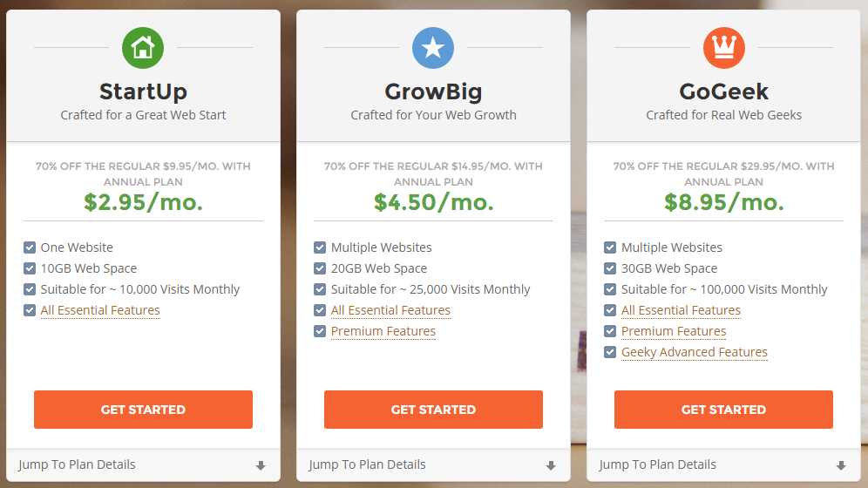Click the down arrow under StartUp plan
Viewport: 868px width, 488px height.
[x=261, y=465]
